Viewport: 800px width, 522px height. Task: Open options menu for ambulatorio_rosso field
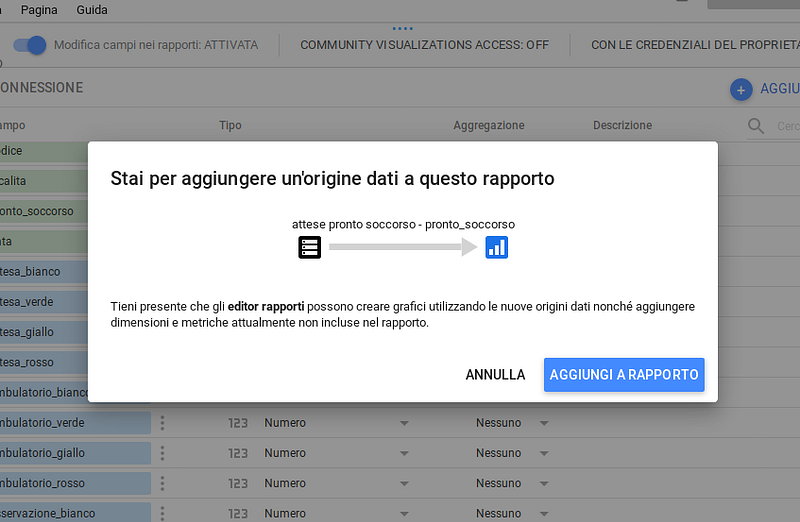162,483
